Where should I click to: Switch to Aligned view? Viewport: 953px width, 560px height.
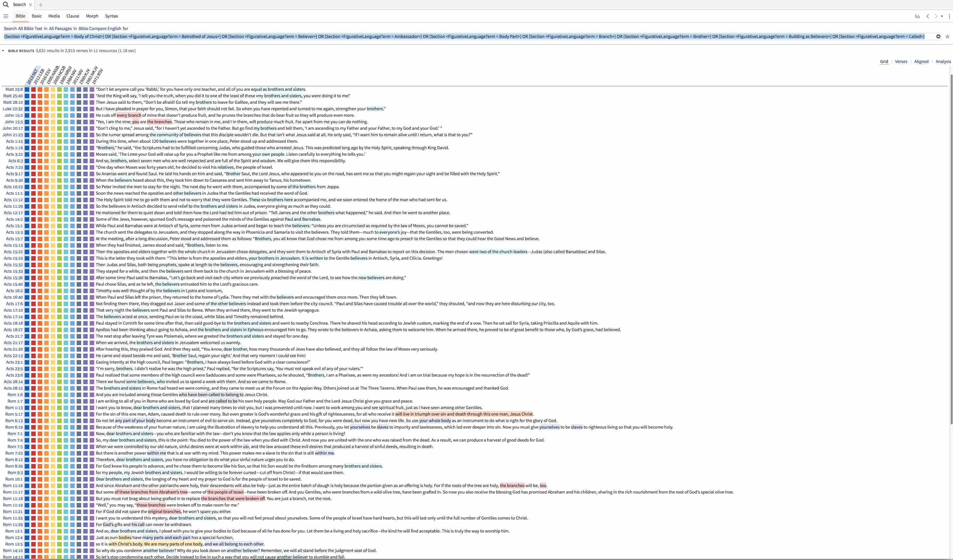coord(921,62)
